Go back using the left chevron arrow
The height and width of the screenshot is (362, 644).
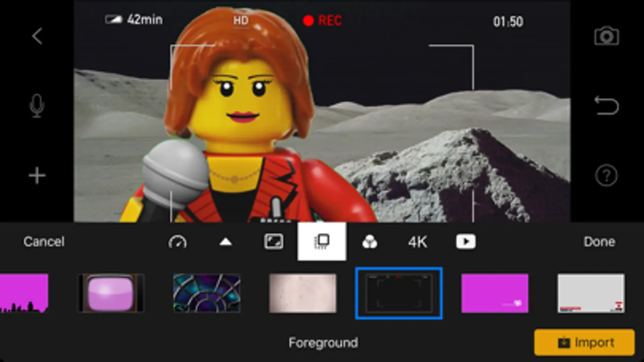click(x=37, y=36)
